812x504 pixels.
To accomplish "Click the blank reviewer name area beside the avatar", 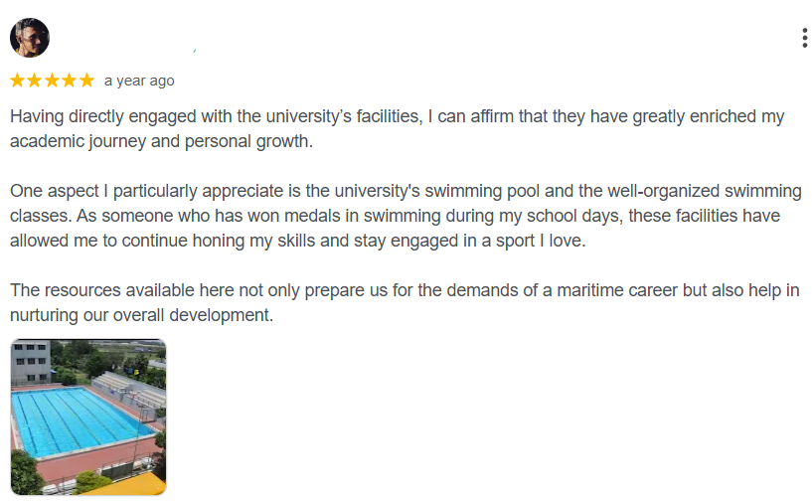I will 119,40.
